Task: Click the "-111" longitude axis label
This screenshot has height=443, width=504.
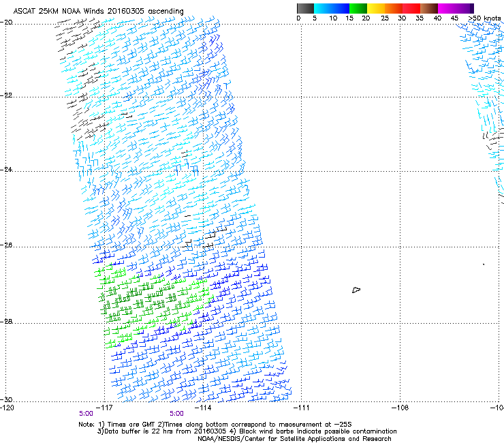Action: (301, 408)
